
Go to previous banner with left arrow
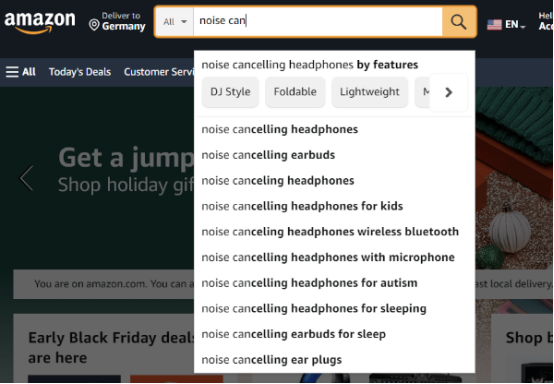(x=26, y=178)
